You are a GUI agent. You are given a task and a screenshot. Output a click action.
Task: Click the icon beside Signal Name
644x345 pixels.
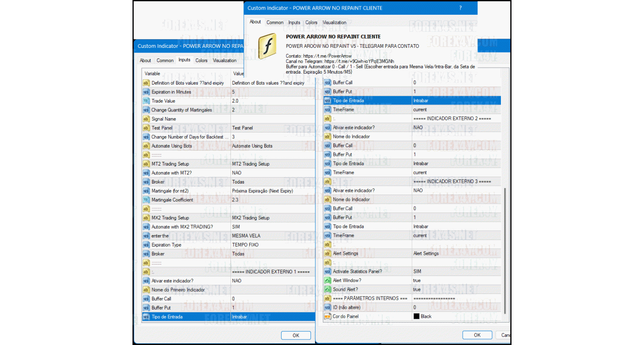146,119
